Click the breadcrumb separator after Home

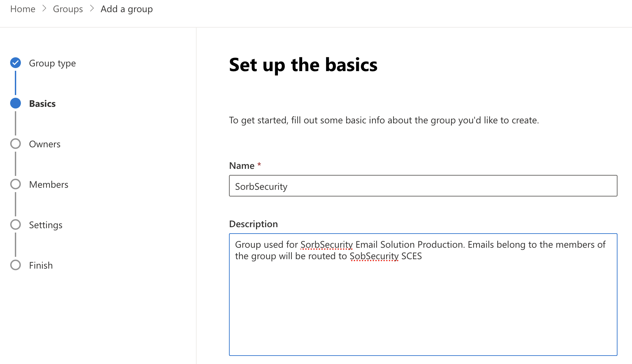pyautogui.click(x=44, y=9)
